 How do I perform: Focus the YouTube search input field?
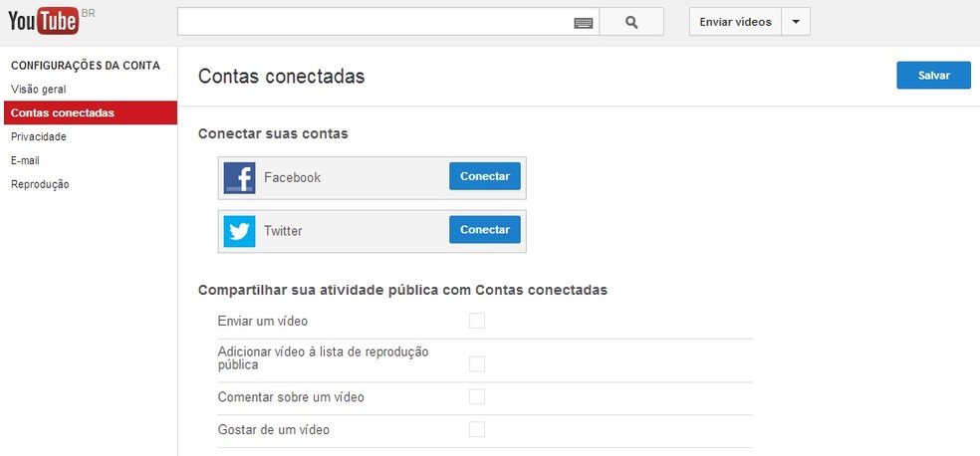tap(388, 22)
